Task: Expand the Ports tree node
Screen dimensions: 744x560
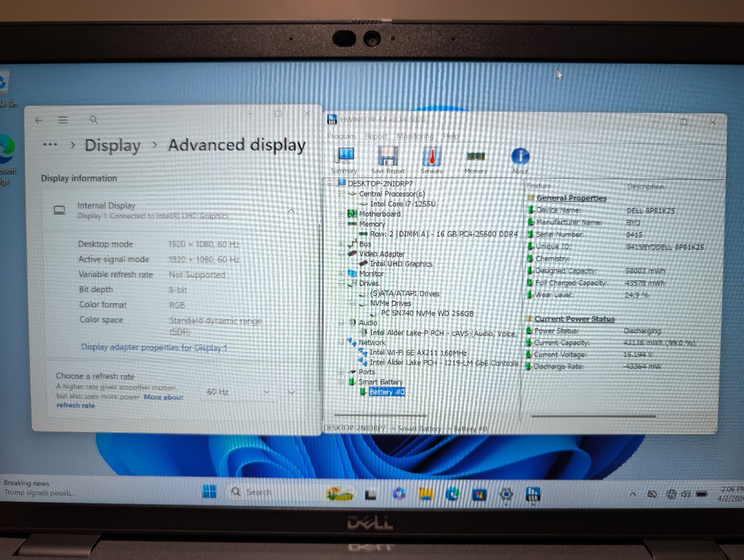Action: pyautogui.click(x=341, y=372)
